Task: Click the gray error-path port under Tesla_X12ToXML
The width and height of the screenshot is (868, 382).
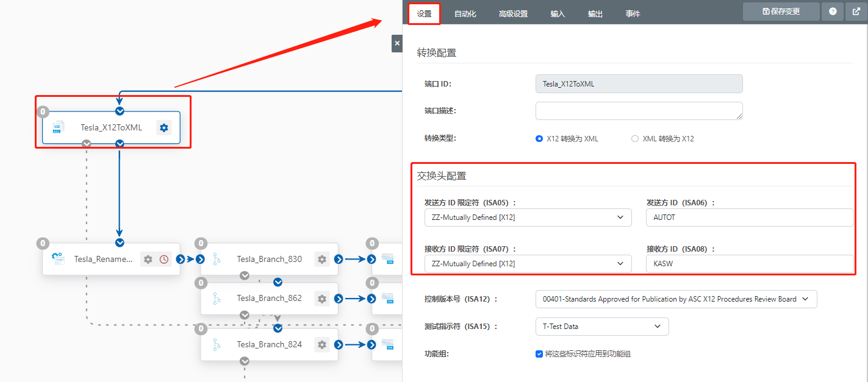Action: click(x=87, y=144)
